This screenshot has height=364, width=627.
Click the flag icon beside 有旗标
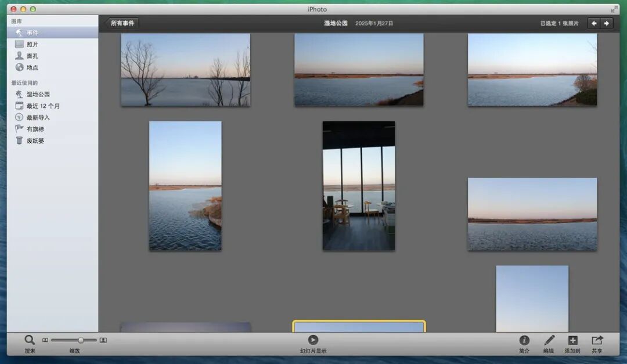pos(19,128)
